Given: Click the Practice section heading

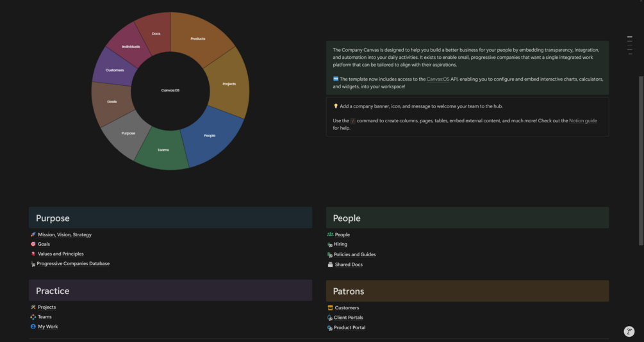Looking at the screenshot, I should click(53, 291).
